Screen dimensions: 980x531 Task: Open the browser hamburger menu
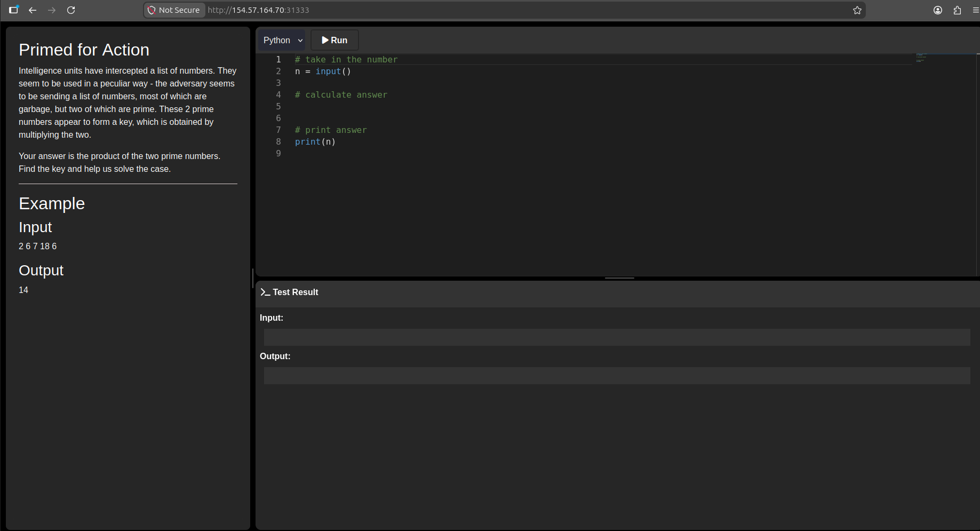[x=976, y=10]
